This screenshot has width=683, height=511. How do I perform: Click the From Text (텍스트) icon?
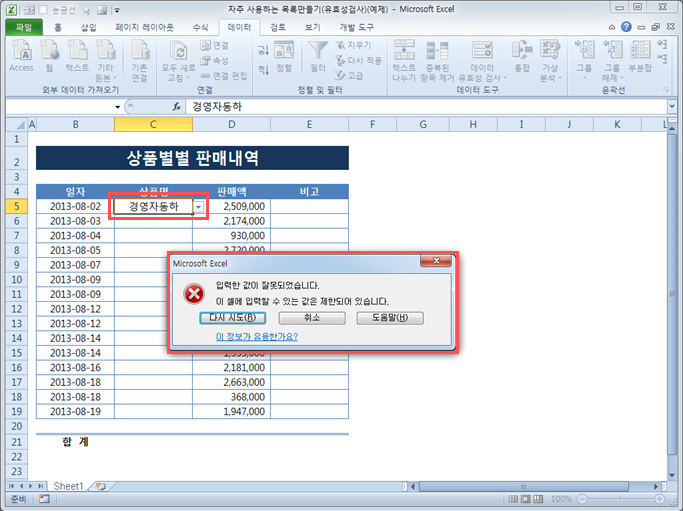point(77,56)
